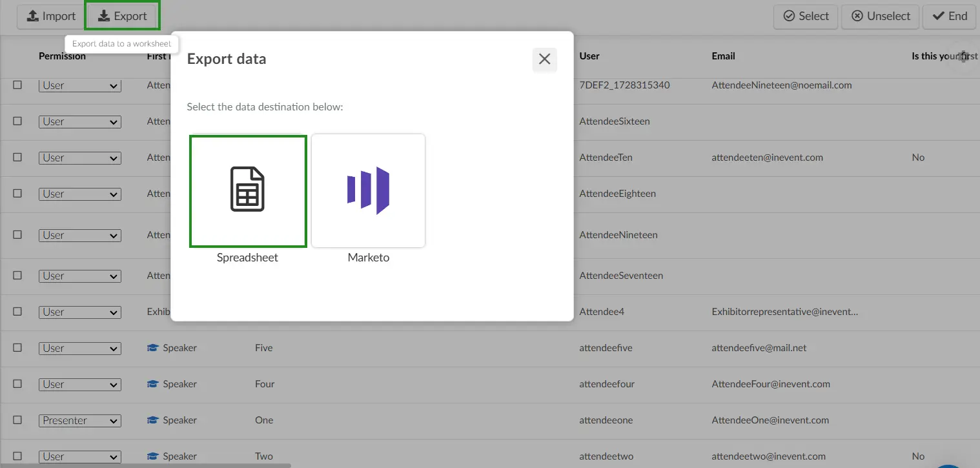Click the speaker cap icon in Four row
The image size is (980, 468).
153,384
